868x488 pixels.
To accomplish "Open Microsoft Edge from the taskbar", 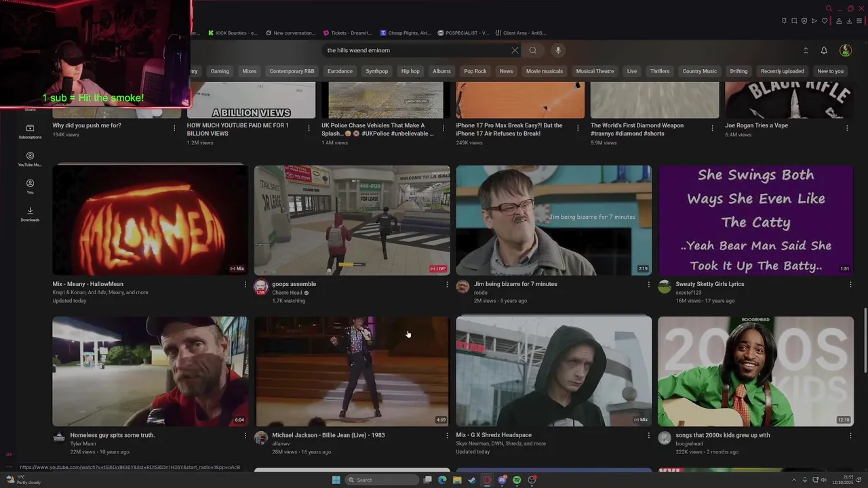I will (442, 480).
